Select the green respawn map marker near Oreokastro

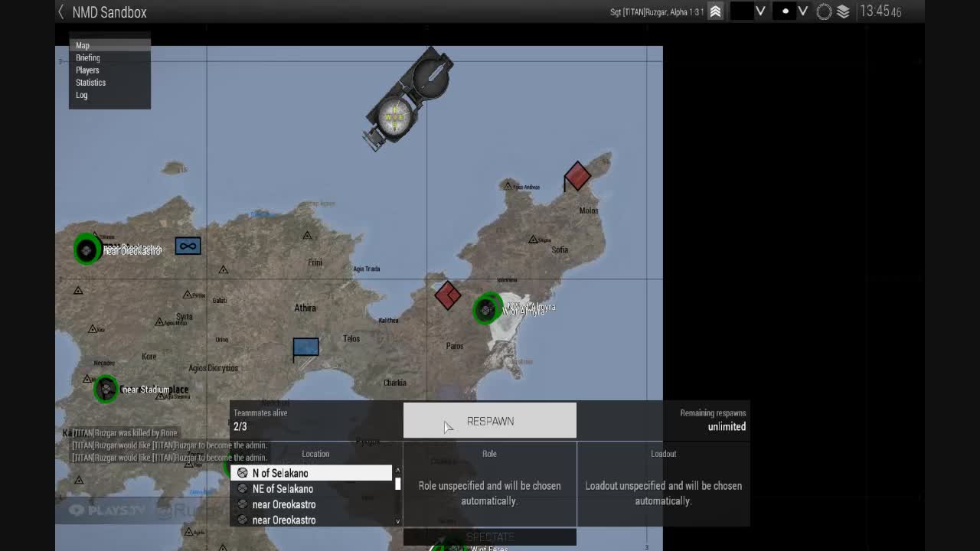(87, 249)
